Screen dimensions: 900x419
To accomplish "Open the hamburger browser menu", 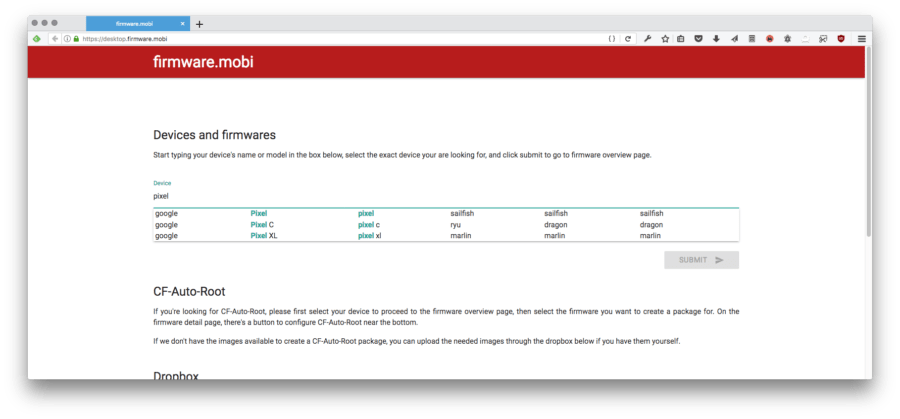I will (x=862, y=39).
